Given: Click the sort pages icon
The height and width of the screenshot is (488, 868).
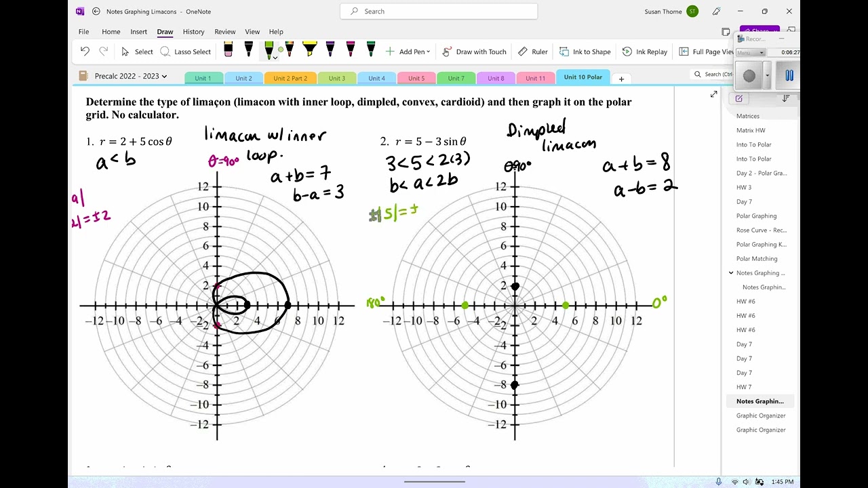Looking at the screenshot, I should pos(785,98).
